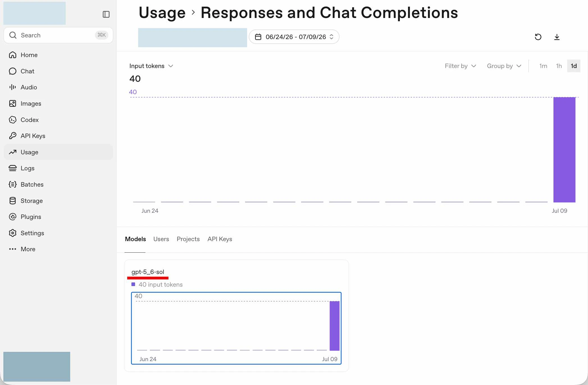Click the Storage database icon

click(13, 201)
